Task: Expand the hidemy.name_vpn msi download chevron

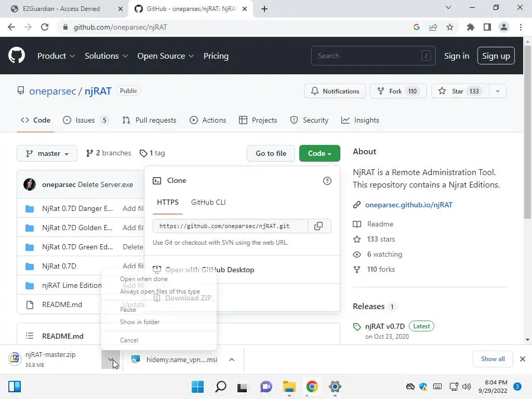Action: coord(232,360)
